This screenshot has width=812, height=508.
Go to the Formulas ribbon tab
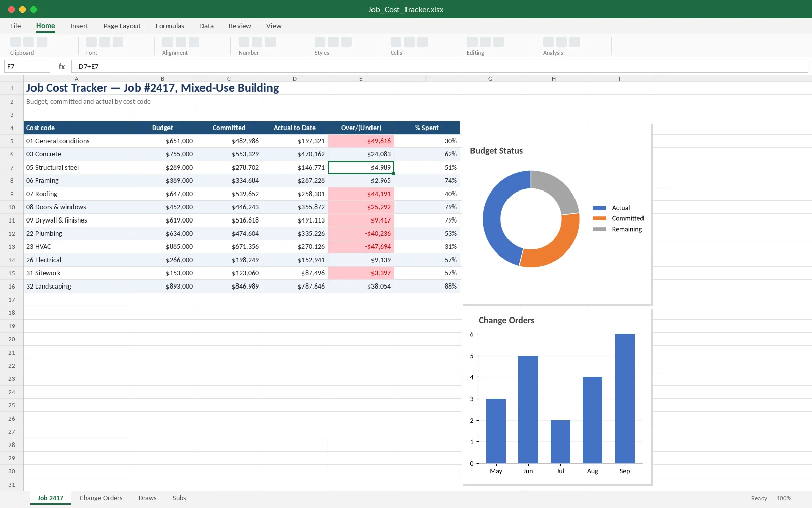point(170,26)
